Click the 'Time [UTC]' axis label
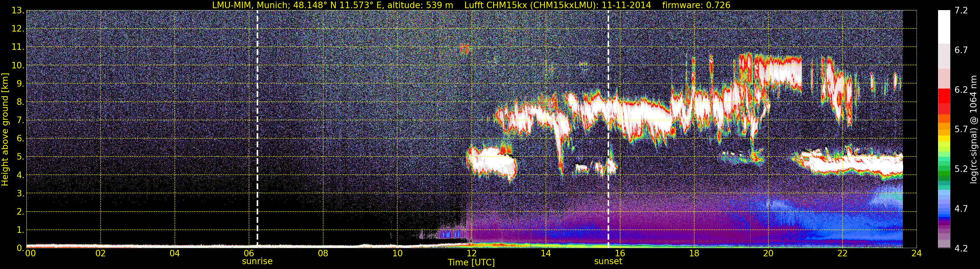Image resolution: width=980 pixels, height=269 pixels. pos(471,262)
